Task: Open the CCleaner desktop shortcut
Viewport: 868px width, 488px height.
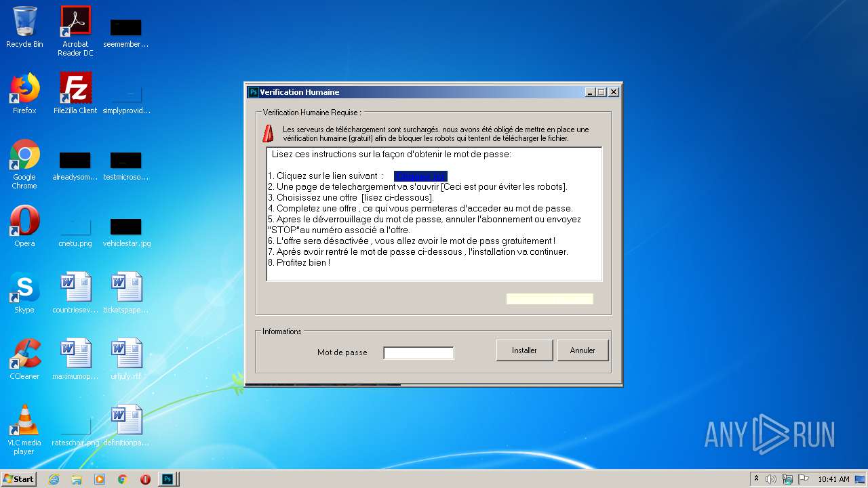Action: 24,359
